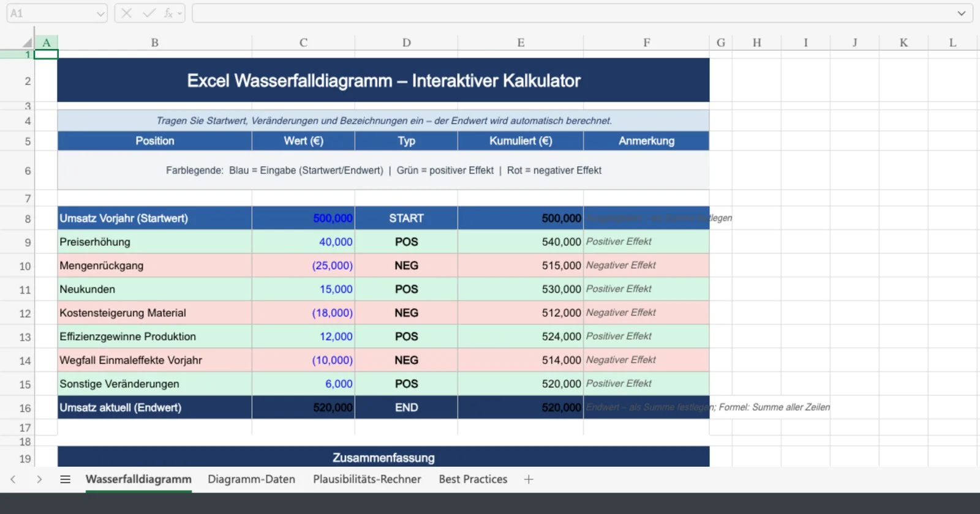Screen dimensions: 980x514
Task: Select column G header
Action: click(x=721, y=42)
